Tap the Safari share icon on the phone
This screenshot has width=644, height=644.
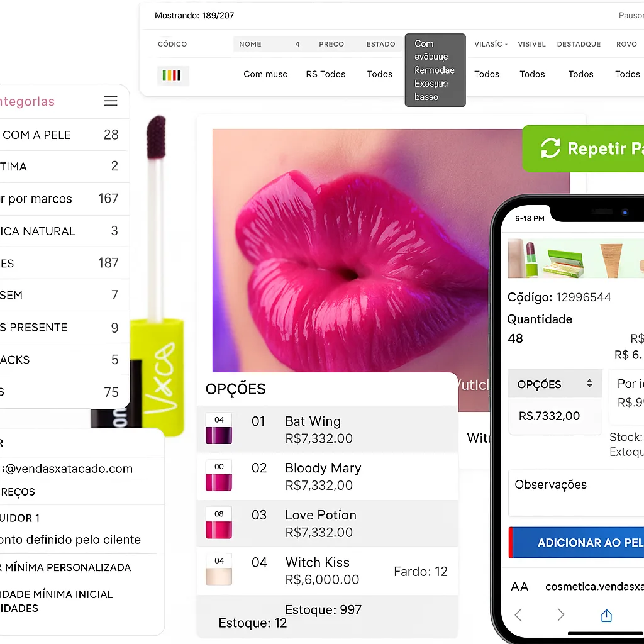[x=606, y=615]
